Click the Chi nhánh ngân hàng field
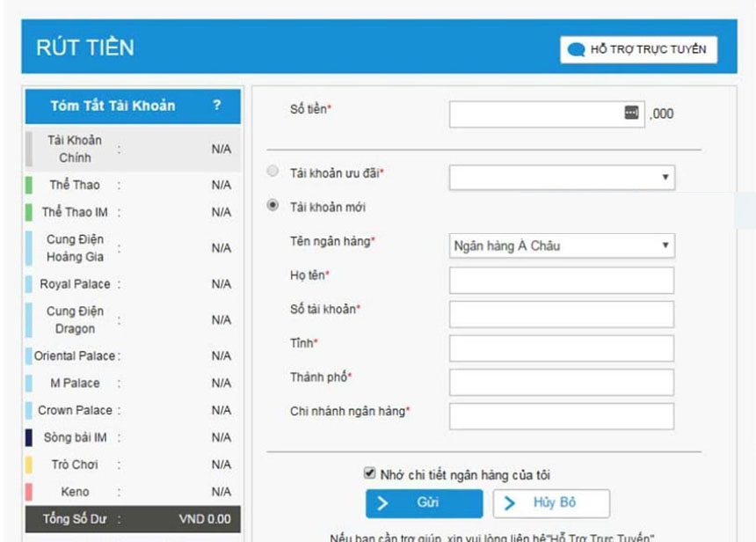 pyautogui.click(x=561, y=416)
